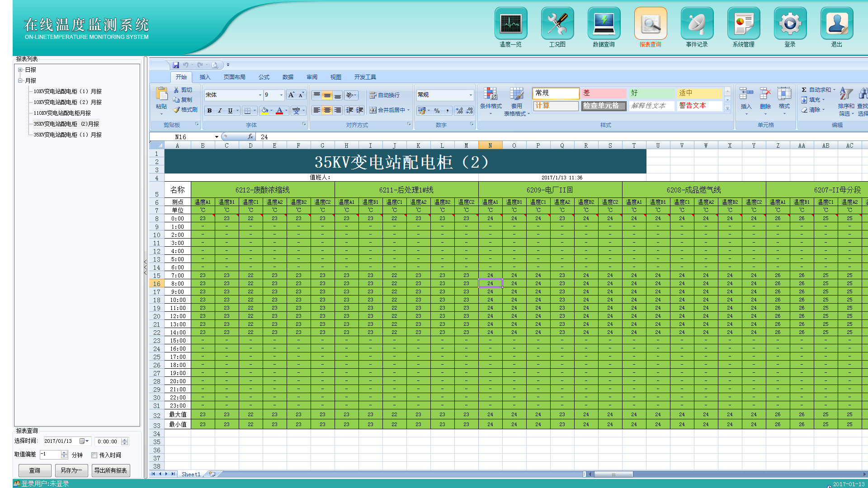Click the 登录 login icon
This screenshot has height=488, width=868.
coord(790,23)
